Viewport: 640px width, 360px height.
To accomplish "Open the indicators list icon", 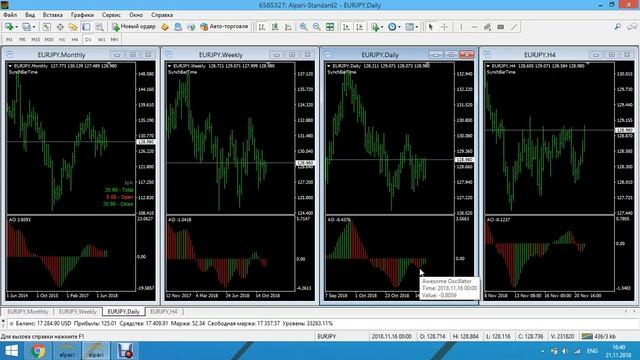I will click(x=375, y=27).
